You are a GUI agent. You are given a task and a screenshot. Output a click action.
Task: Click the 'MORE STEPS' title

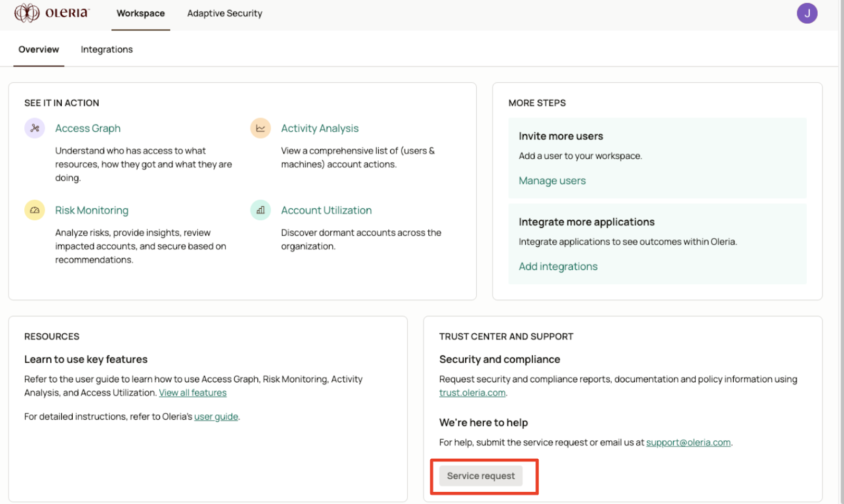click(x=537, y=103)
